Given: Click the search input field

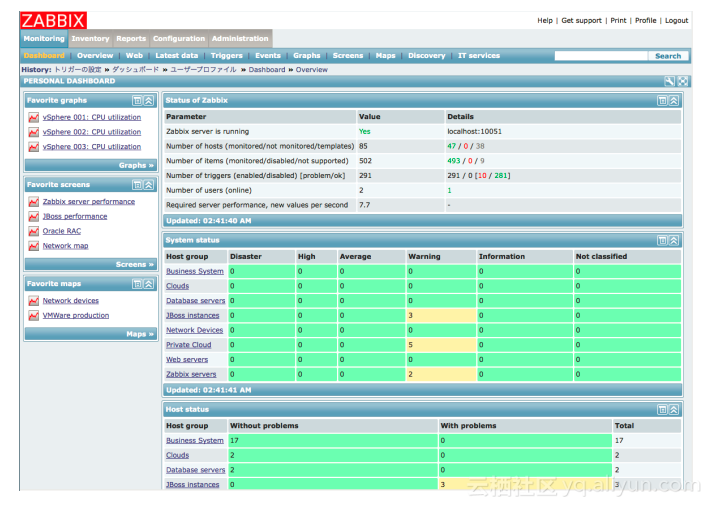Looking at the screenshot, I should click(601, 56).
